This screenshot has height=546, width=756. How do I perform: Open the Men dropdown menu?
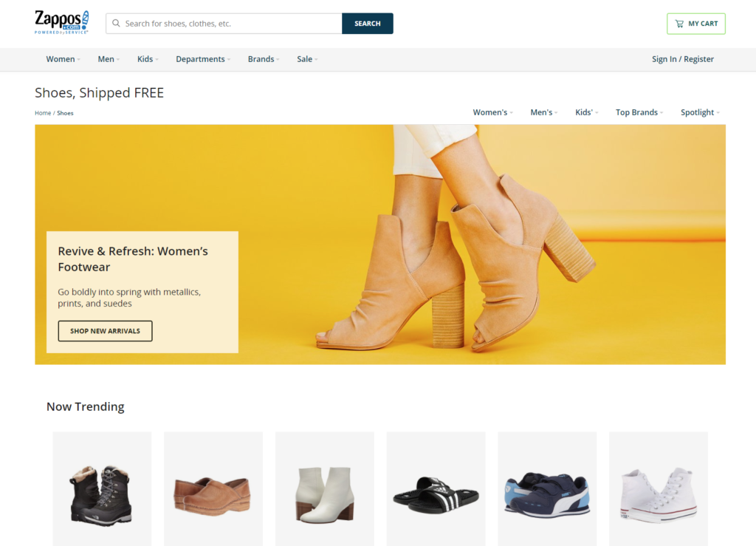click(109, 59)
